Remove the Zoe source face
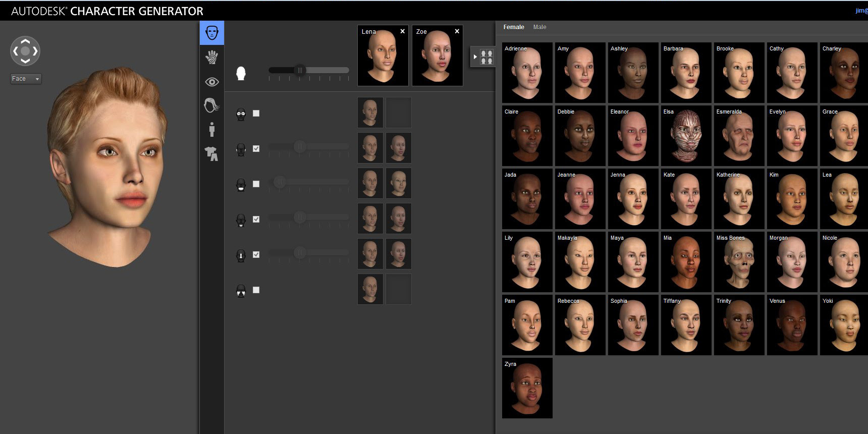 (x=457, y=31)
